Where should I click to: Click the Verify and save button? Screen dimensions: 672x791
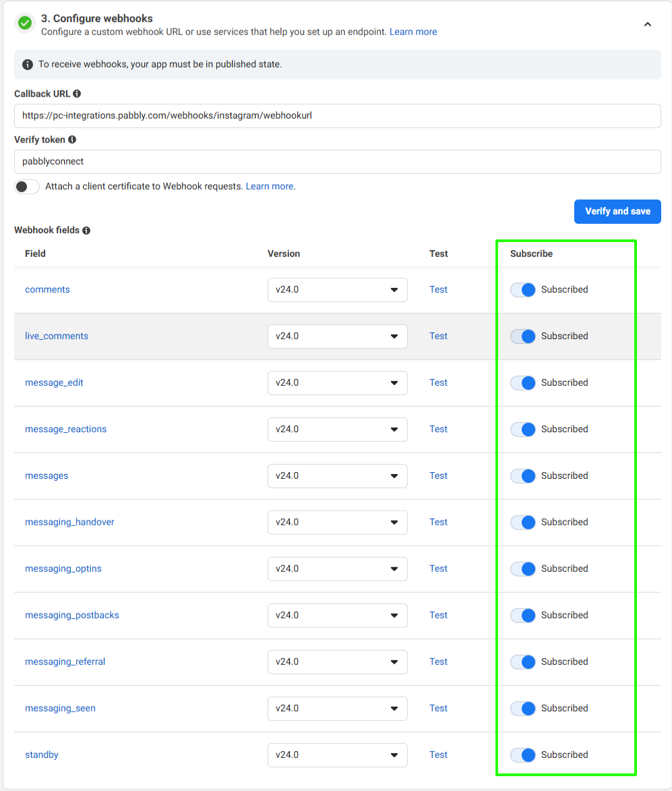pyautogui.click(x=617, y=211)
